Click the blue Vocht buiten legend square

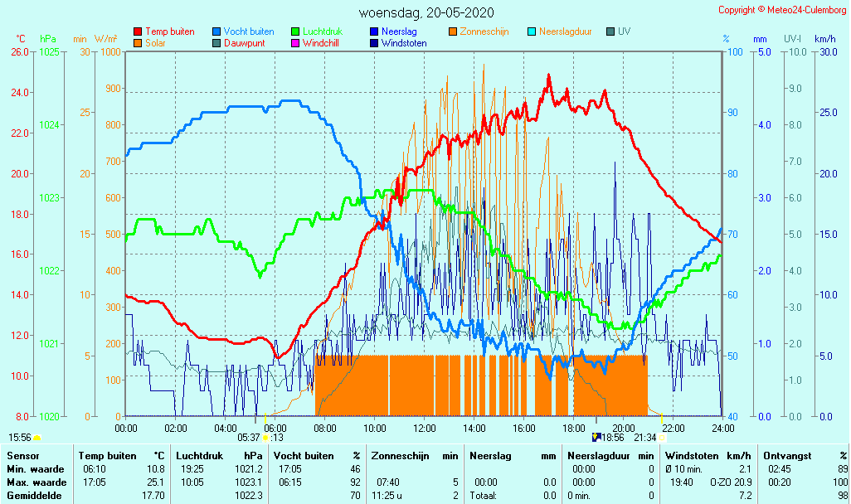(216, 31)
